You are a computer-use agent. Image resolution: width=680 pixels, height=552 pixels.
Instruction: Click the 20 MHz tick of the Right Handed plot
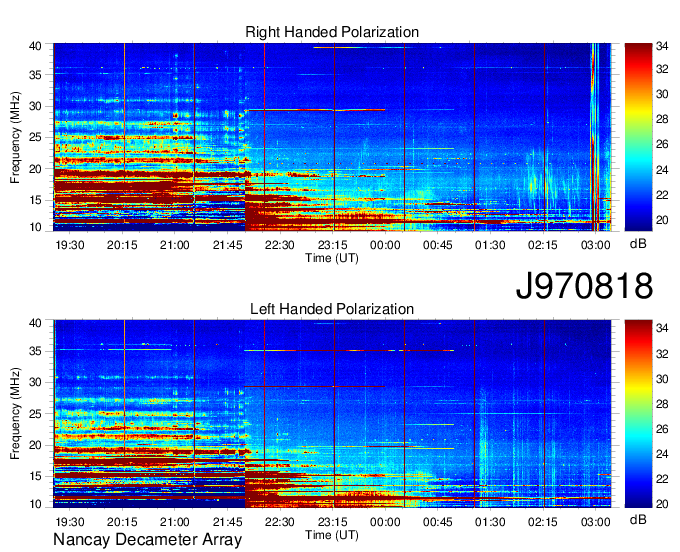tap(35, 169)
